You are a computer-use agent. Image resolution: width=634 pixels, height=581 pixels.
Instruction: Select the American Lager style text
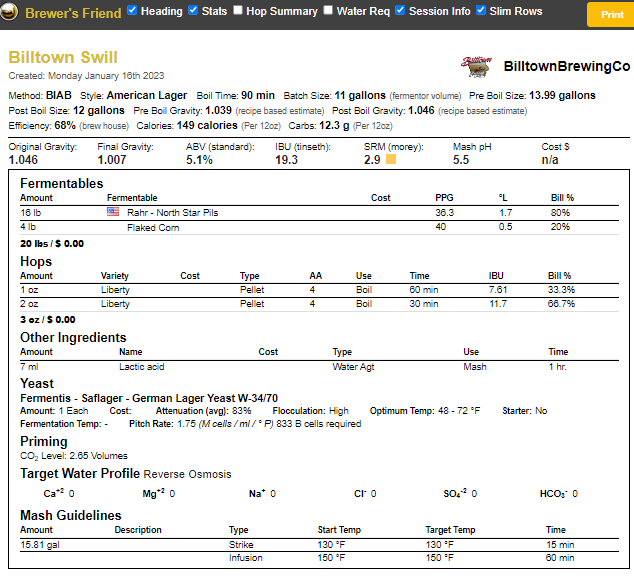[x=149, y=95]
